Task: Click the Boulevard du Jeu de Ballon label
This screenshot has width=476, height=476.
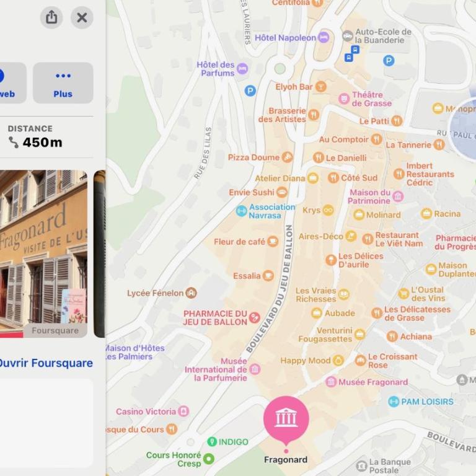Action: [x=270, y=288]
